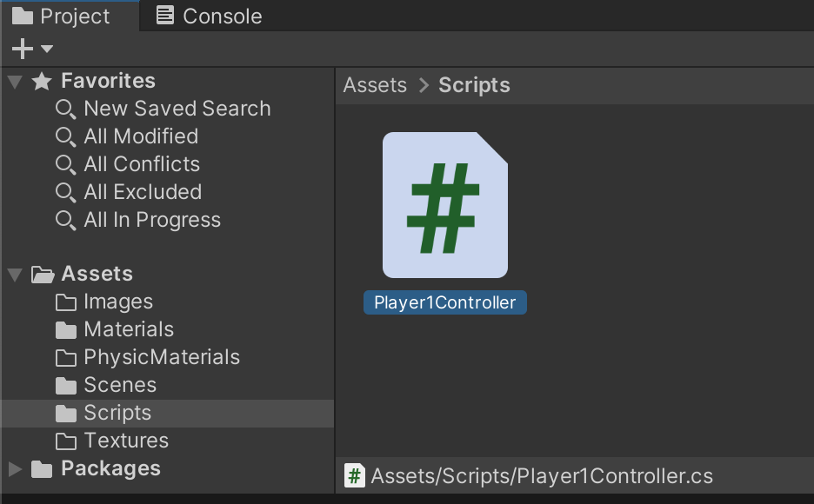Screen dimensions: 814x504
Task: Expand the Packages folder triangle
Action: tap(15, 469)
